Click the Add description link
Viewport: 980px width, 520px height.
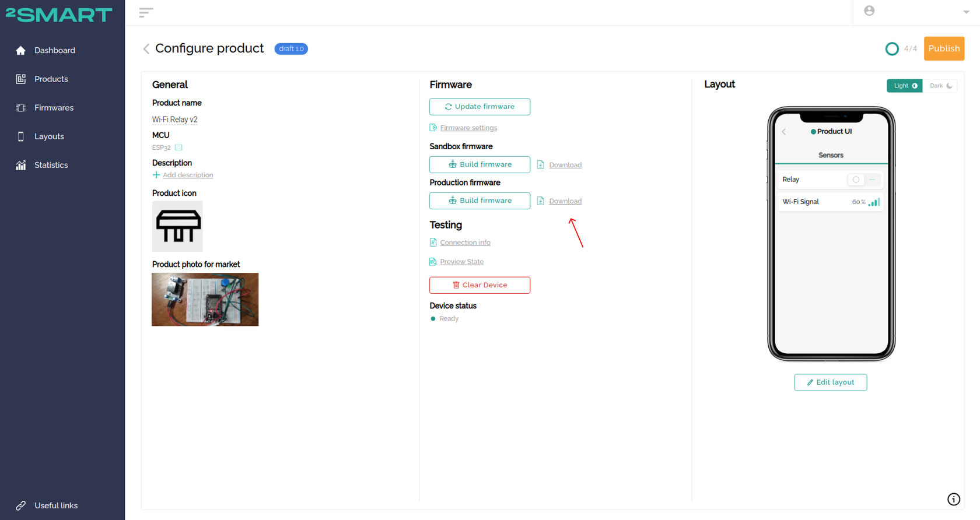click(x=188, y=175)
